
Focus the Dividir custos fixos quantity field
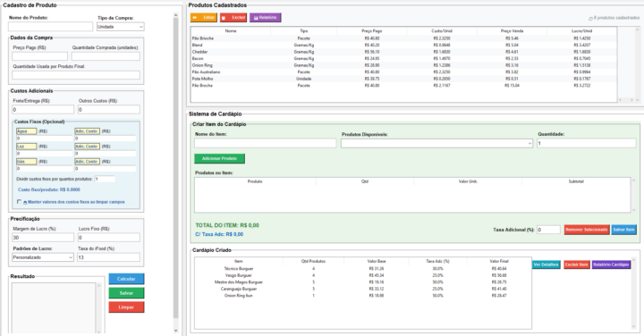(x=105, y=179)
